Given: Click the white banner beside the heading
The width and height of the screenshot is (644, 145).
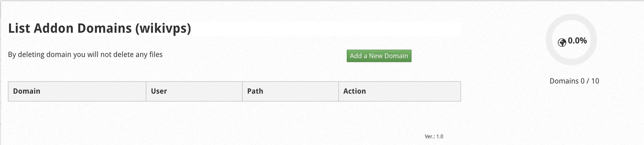Looking at the screenshot, I should [327, 28].
